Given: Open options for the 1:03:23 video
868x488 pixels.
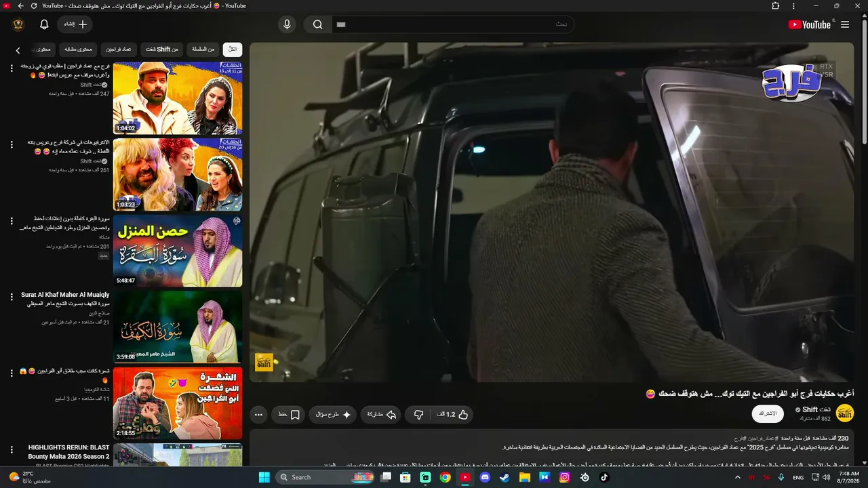Looking at the screenshot, I should click(12, 144).
